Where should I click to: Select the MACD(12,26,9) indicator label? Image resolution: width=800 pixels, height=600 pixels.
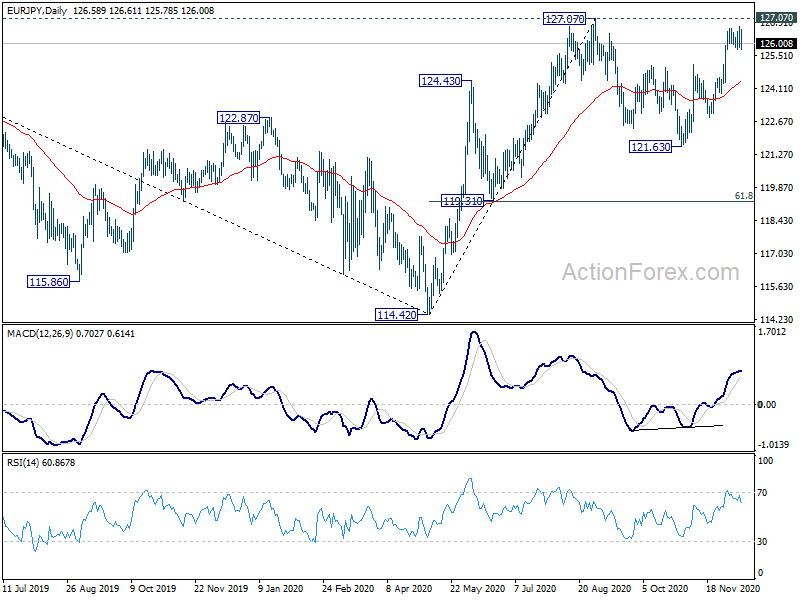tap(40, 334)
